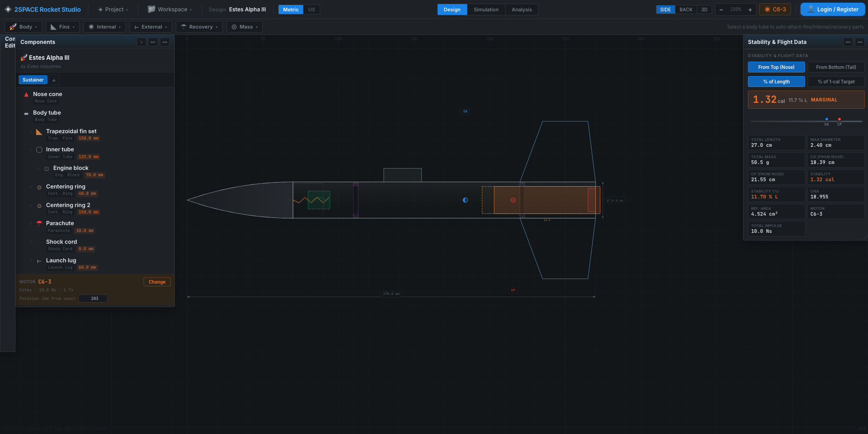The height and width of the screenshot is (434, 868).
Task: Open the Internal components dropdown
Action: coord(105,27)
